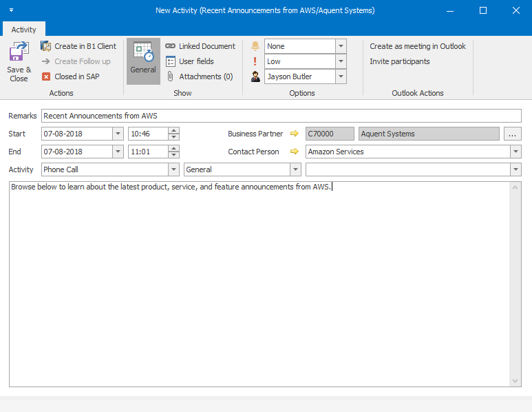Click the Start time 10:46 field
This screenshot has width=532, height=412.
tap(148, 134)
